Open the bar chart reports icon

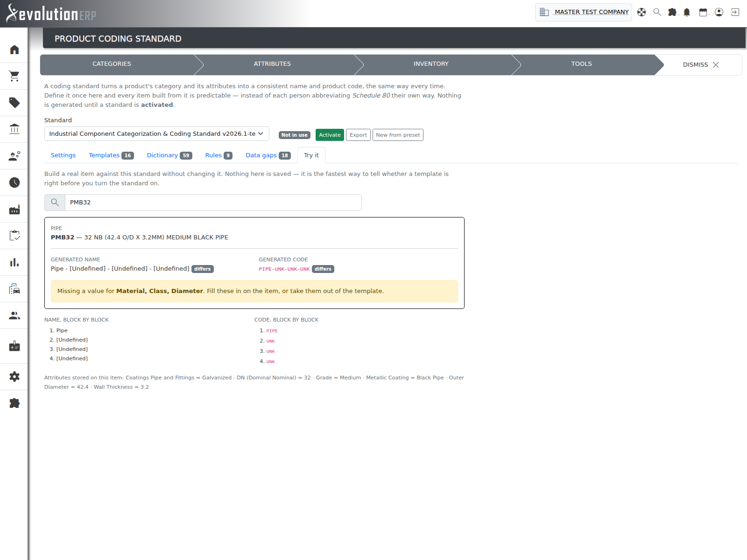coord(14,262)
